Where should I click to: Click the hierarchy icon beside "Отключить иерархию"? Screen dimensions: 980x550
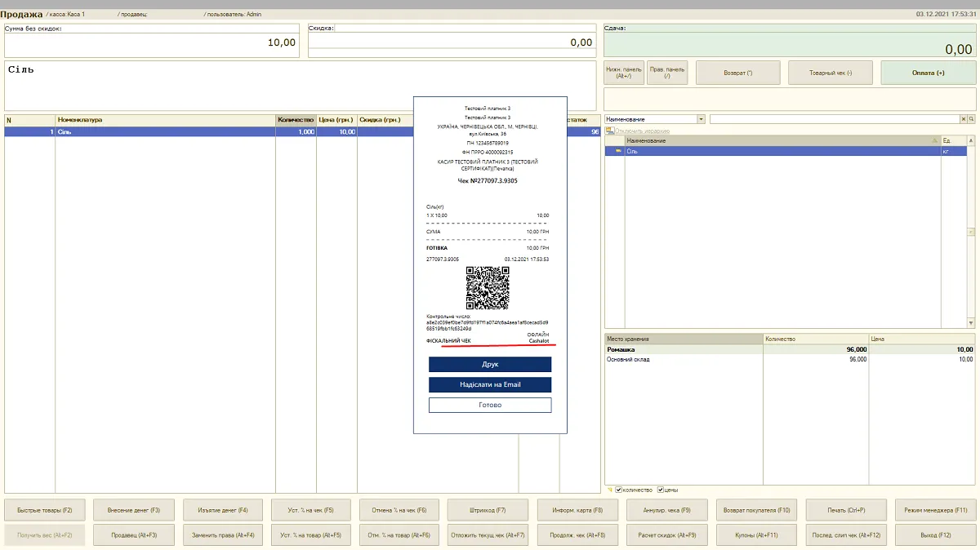tap(609, 131)
